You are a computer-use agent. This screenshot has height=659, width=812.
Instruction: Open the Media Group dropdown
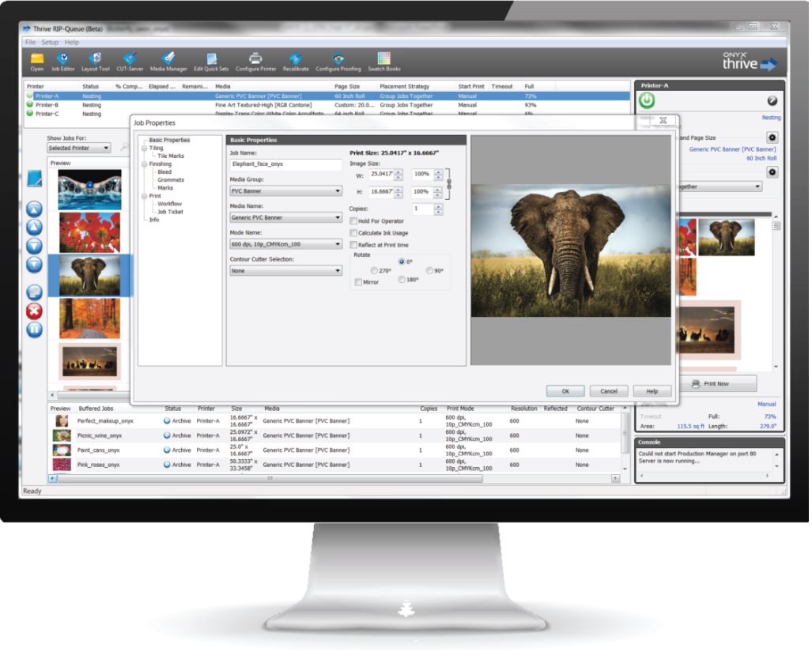coord(286,191)
